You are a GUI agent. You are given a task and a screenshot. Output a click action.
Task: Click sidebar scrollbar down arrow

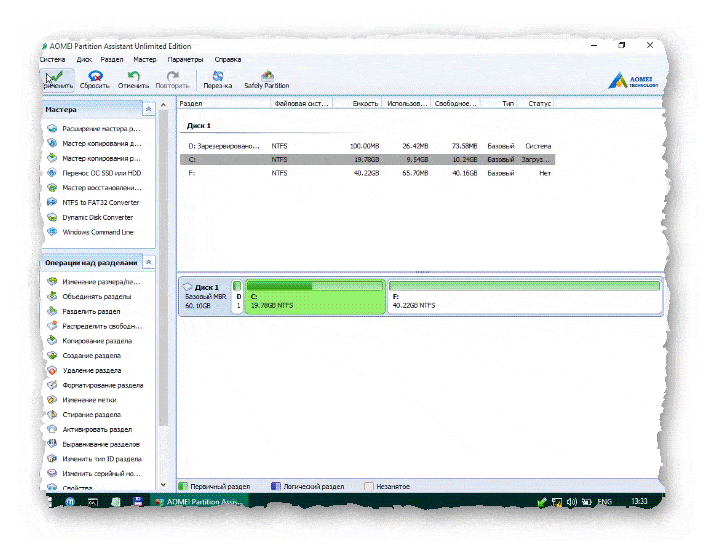(x=163, y=485)
